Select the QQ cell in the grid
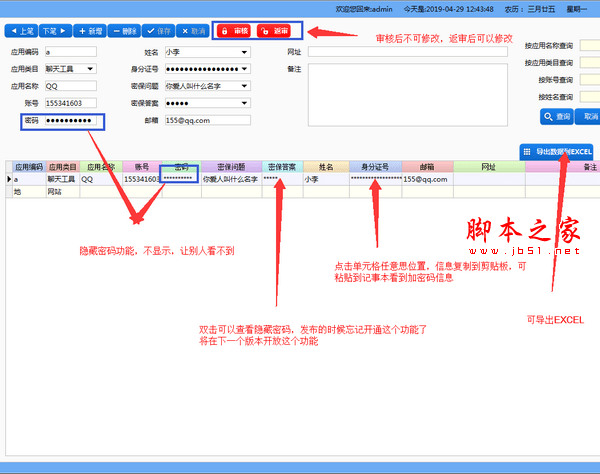This screenshot has height=474, width=600. [101, 179]
